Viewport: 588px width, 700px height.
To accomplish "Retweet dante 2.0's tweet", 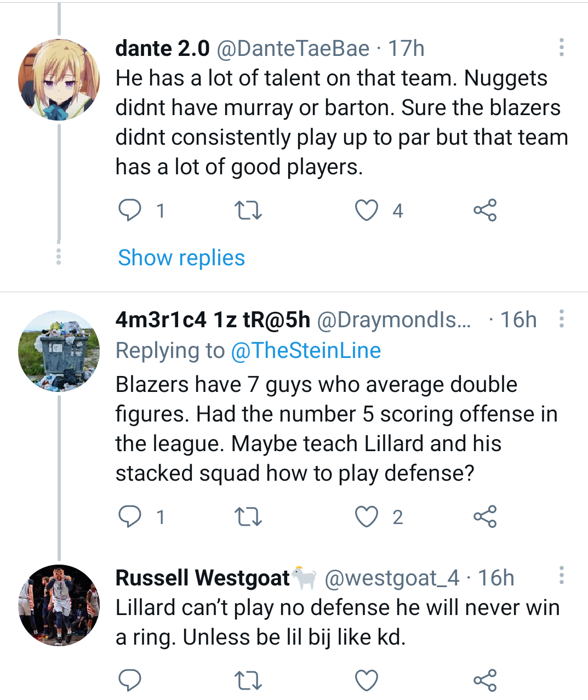I will 248,210.
